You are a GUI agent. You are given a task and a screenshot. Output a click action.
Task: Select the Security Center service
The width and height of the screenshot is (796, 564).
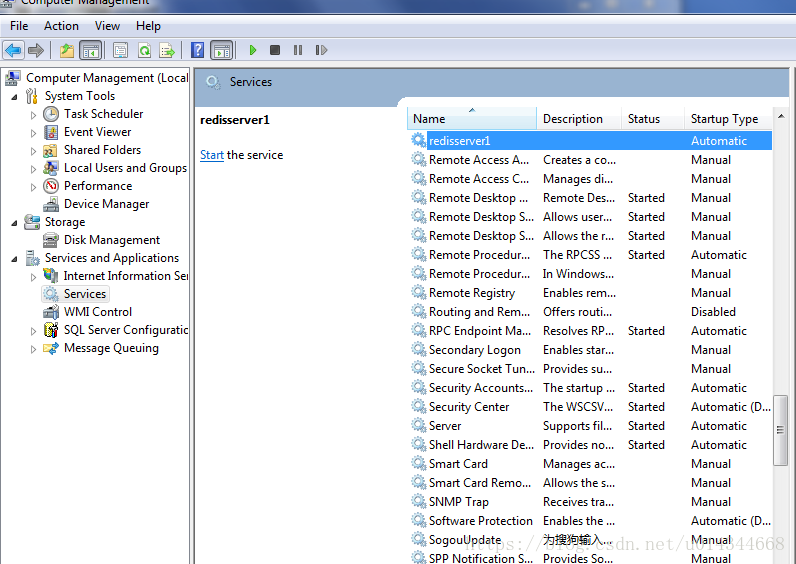tap(590, 407)
